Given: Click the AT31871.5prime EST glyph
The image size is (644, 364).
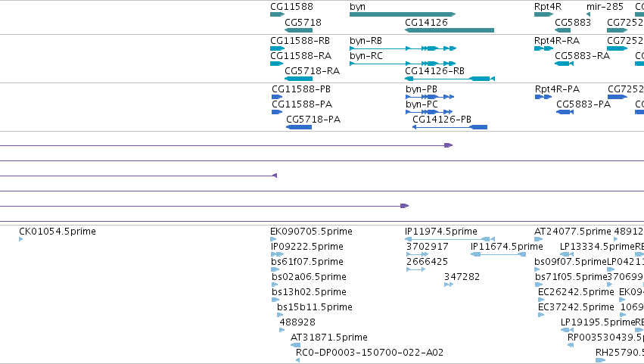Looking at the screenshot, I should click(295, 345).
